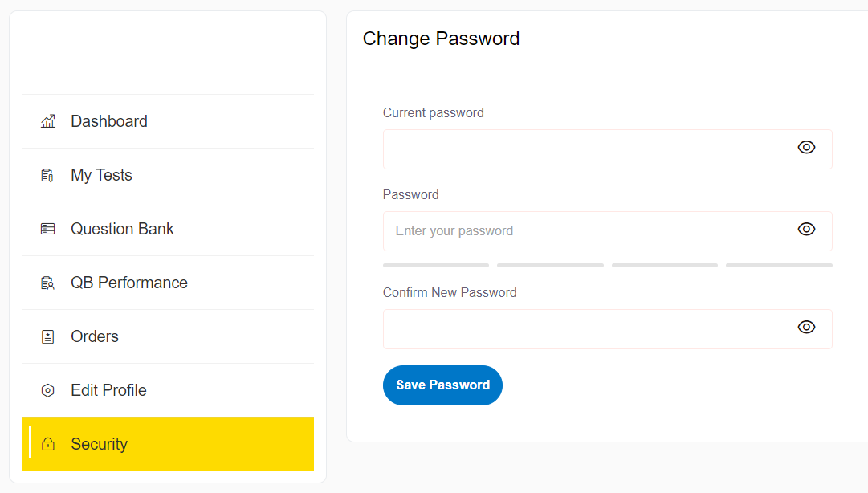Navigate to Orders in the sidebar
This screenshot has height=493, width=868.
pyautogui.click(x=95, y=336)
